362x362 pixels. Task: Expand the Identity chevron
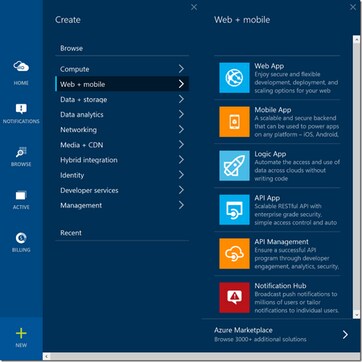181,175
